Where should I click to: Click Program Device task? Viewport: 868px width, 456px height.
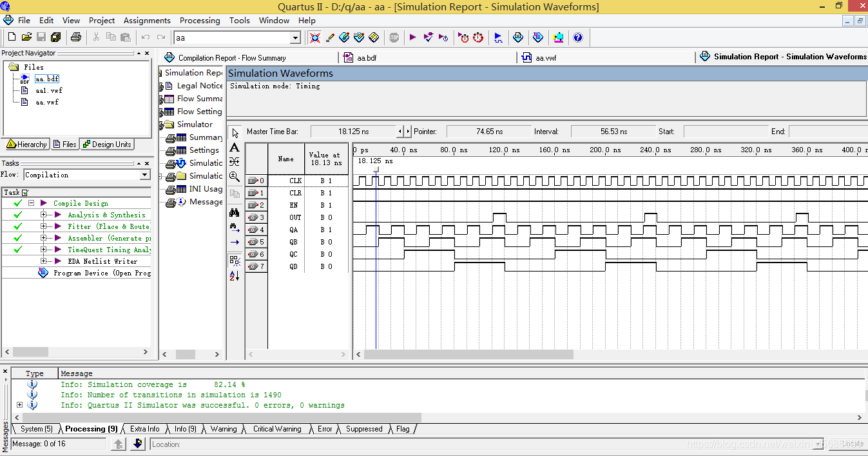coord(101,273)
